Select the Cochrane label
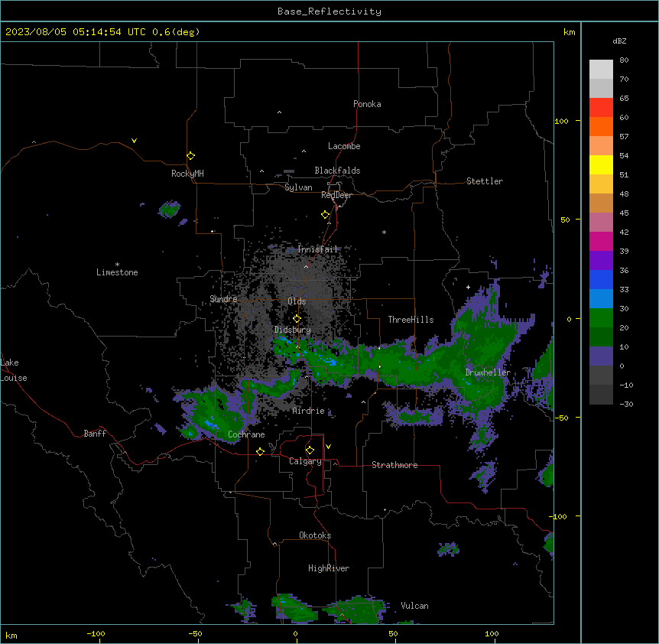This screenshot has width=659, height=644. [x=246, y=434]
